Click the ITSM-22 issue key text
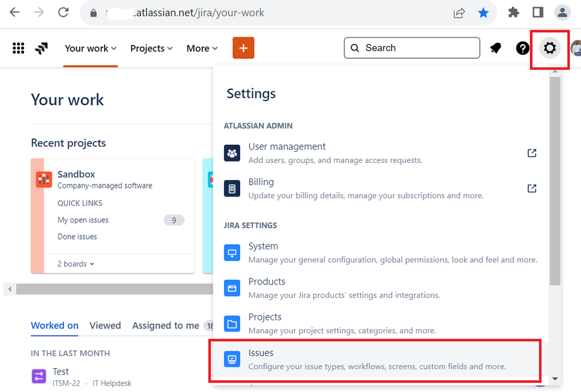This screenshot has height=392, width=581. coord(66,383)
